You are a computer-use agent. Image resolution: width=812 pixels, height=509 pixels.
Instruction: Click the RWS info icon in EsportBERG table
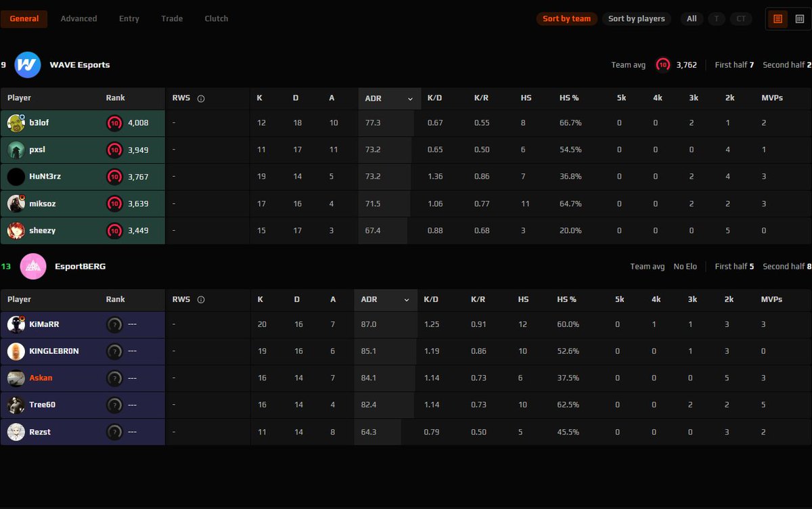tap(201, 300)
